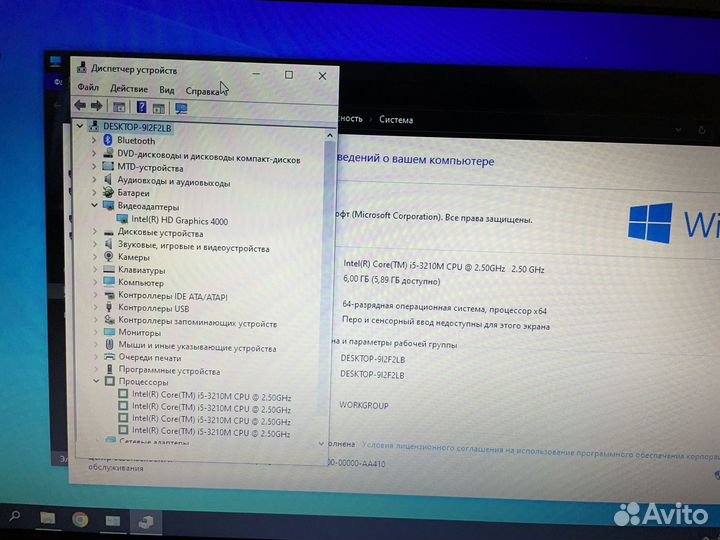The height and width of the screenshot is (540, 720).
Task: Click the Back arrow in Device Manager toolbar
Action: pos(80,106)
